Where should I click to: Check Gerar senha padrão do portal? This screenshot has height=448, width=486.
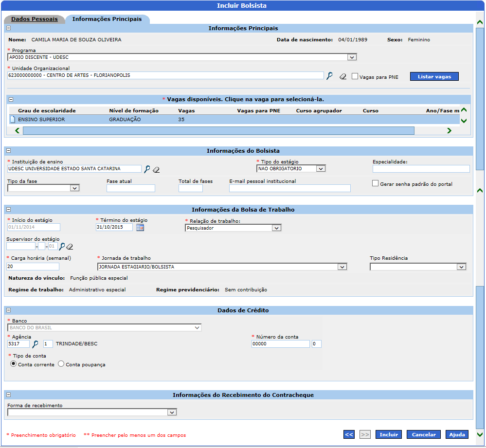(x=375, y=183)
